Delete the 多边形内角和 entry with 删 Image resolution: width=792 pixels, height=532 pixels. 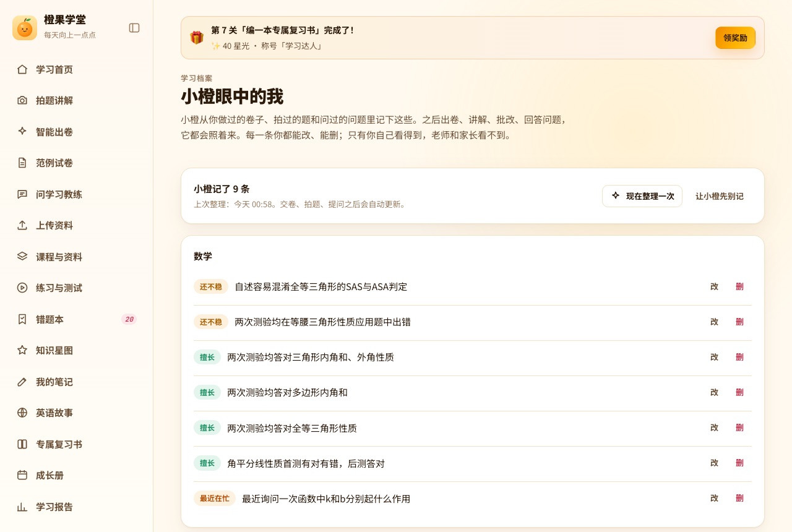coord(739,392)
